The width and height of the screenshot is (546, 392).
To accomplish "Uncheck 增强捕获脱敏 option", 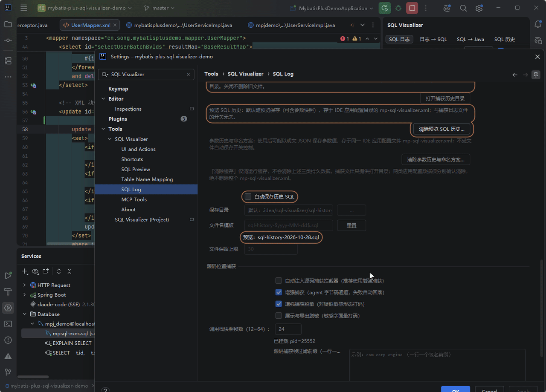I will click(x=279, y=304).
